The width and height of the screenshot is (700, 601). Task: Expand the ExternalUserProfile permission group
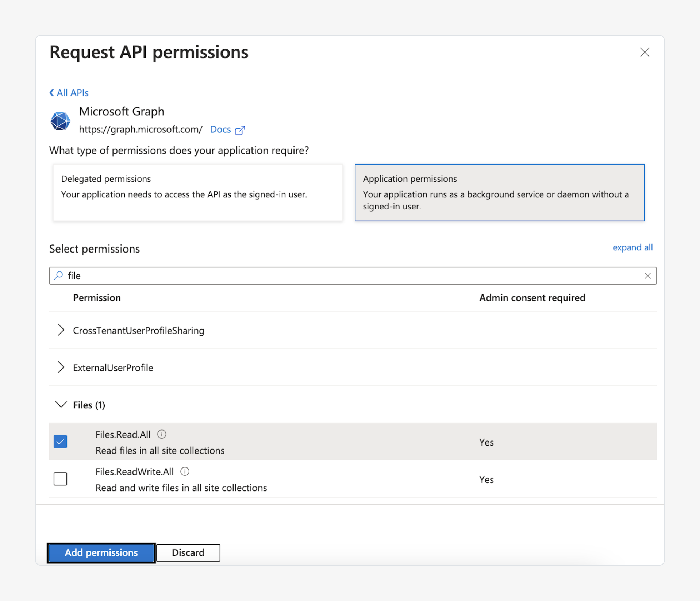coord(61,367)
